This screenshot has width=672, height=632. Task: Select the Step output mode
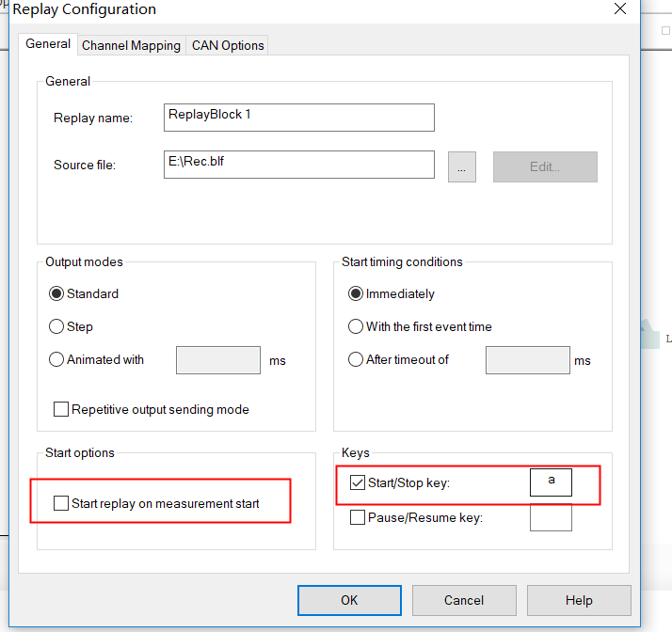[56, 326]
